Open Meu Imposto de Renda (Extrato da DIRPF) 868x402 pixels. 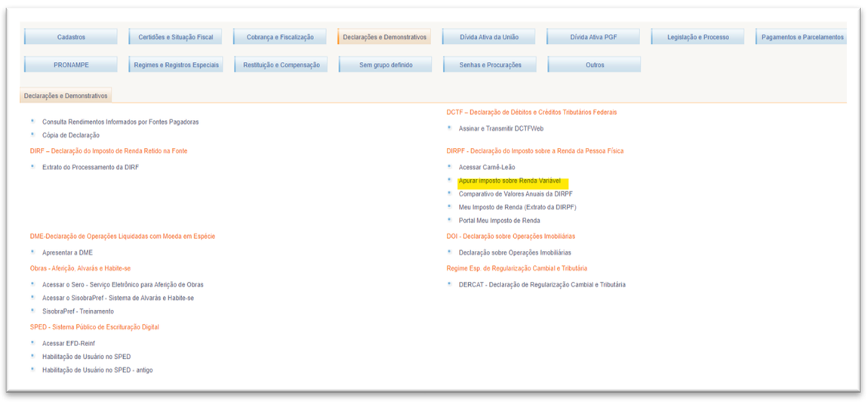517,207
